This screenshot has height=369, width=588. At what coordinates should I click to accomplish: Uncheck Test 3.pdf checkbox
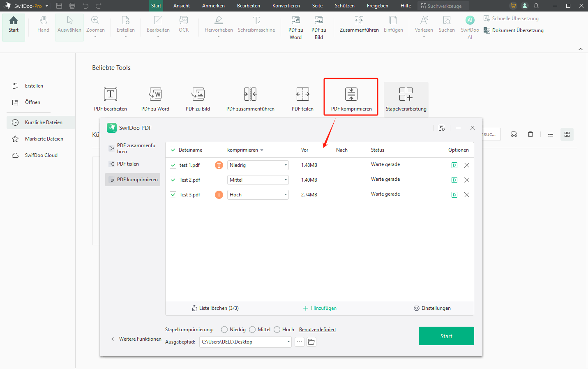tap(173, 195)
